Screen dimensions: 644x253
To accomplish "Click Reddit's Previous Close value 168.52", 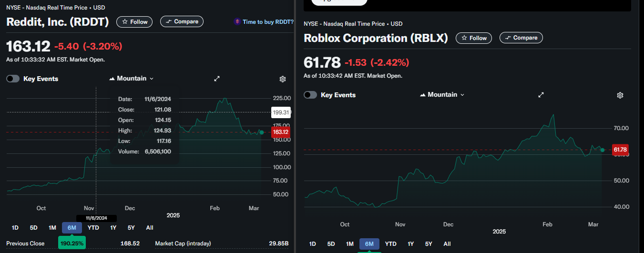I will tap(130, 243).
